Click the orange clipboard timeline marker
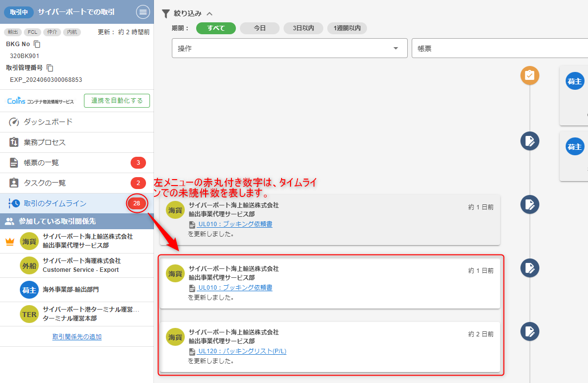588x383 pixels. click(x=529, y=75)
